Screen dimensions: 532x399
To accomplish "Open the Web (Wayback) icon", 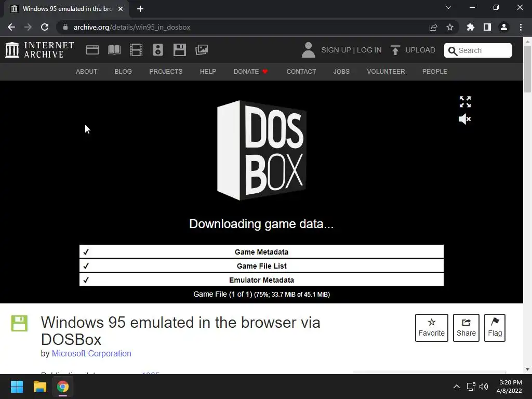I will point(92,50).
